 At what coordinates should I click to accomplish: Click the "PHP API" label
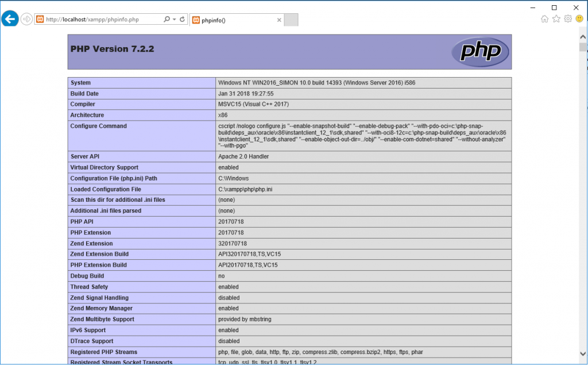[82, 221]
